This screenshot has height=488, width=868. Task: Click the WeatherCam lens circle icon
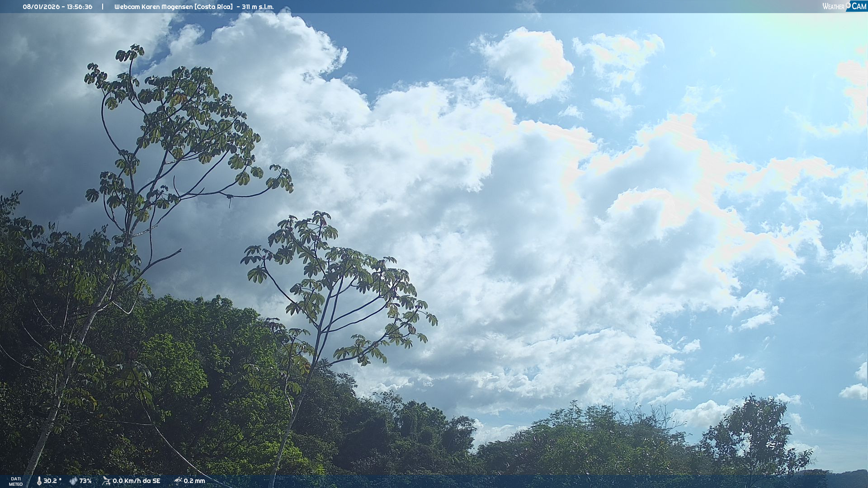(x=848, y=5)
